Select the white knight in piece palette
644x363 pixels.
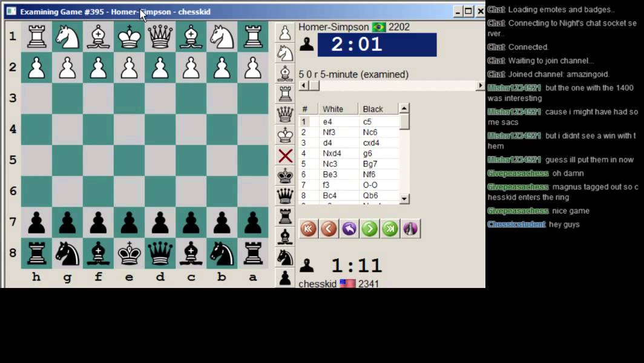[x=285, y=53]
